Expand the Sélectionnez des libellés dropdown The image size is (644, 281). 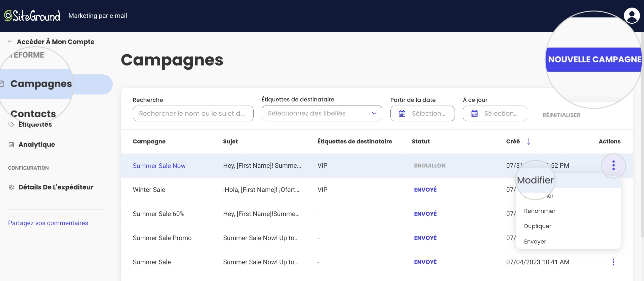tap(322, 113)
